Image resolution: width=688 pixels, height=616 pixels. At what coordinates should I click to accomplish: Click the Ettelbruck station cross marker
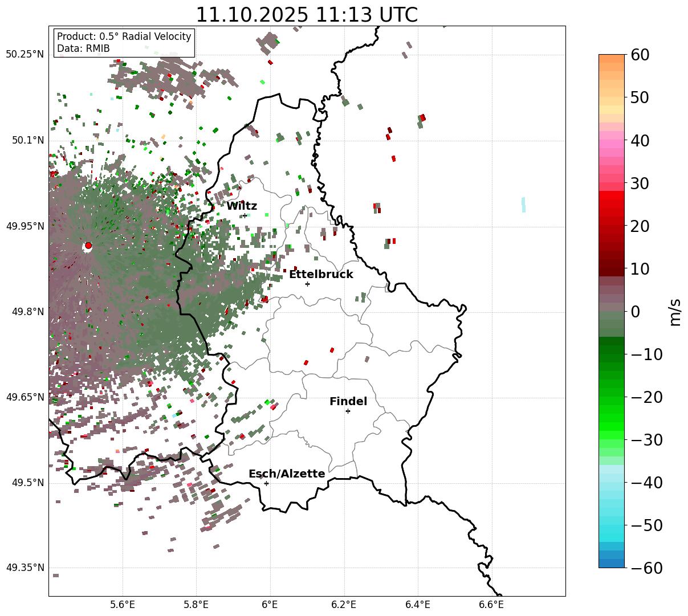click(x=307, y=284)
